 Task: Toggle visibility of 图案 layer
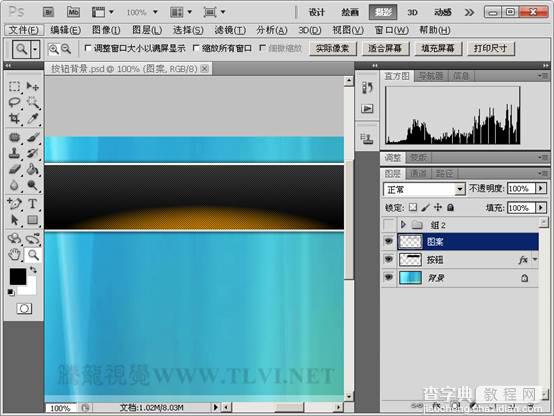pyautogui.click(x=389, y=241)
